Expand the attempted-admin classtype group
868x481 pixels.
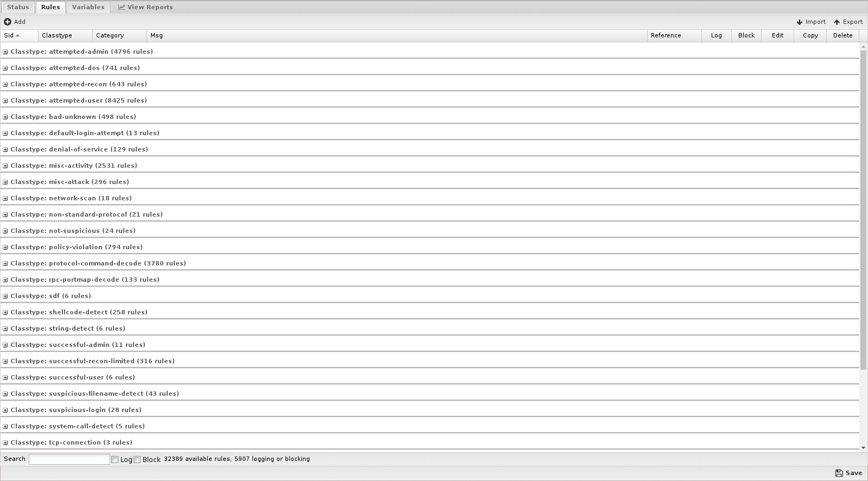(5, 52)
